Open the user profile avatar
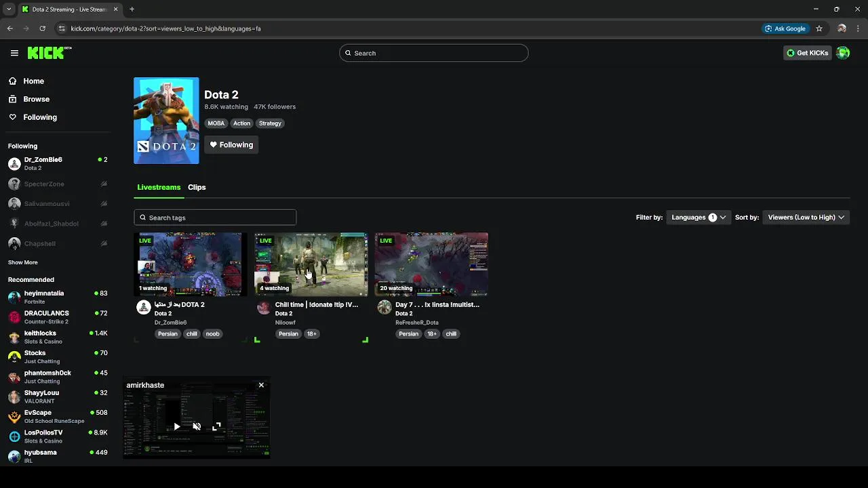868x488 pixels. point(843,53)
